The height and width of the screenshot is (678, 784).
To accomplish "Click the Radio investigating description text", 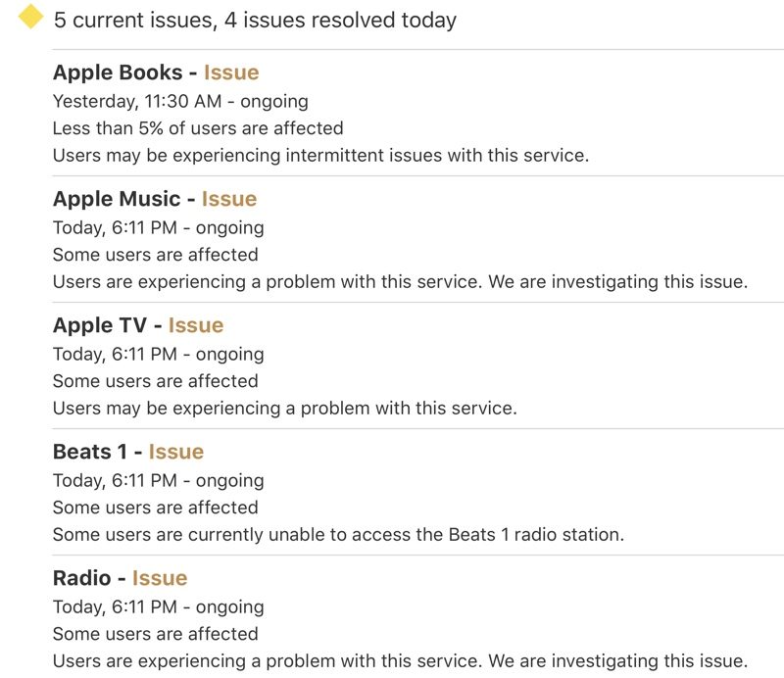I will 401,661.
